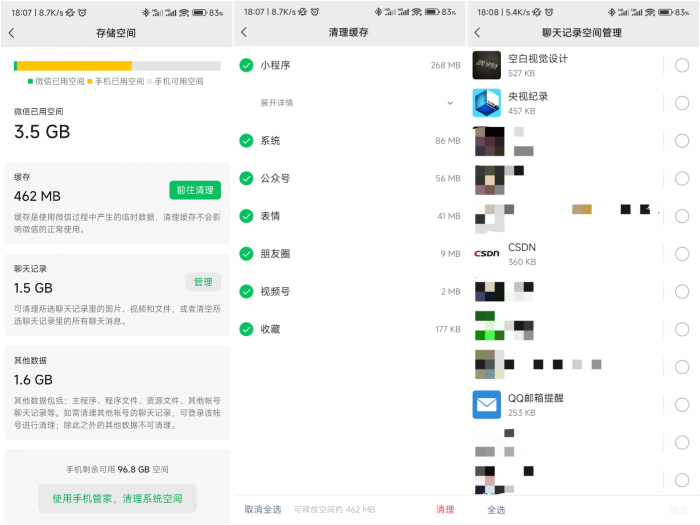Uncheck the 收藏 cache item
This screenshot has height=525, width=700.
click(x=246, y=329)
